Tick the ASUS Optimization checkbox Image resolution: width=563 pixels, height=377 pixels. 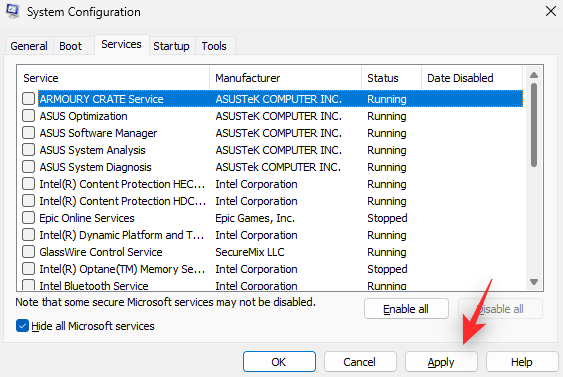point(28,116)
